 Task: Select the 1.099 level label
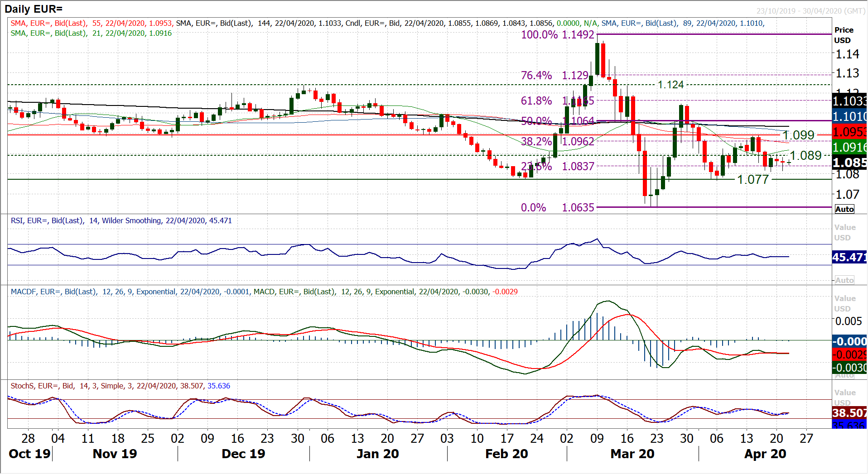pos(798,135)
